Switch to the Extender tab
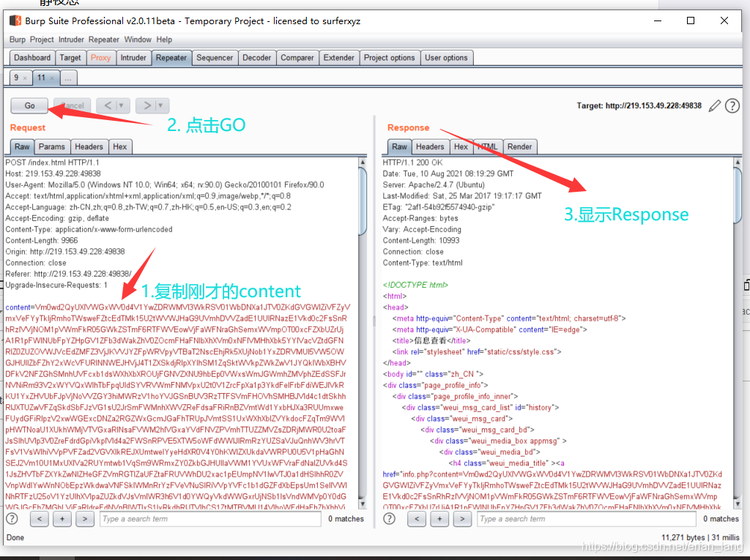Screen dimensions: 750x560 [x=338, y=58]
